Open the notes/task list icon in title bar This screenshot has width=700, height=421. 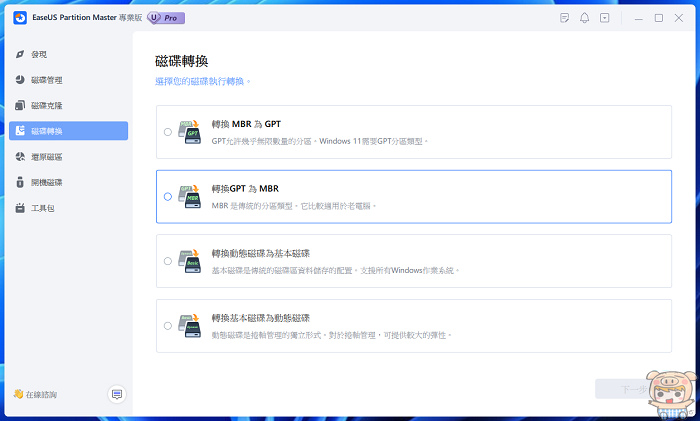click(564, 18)
